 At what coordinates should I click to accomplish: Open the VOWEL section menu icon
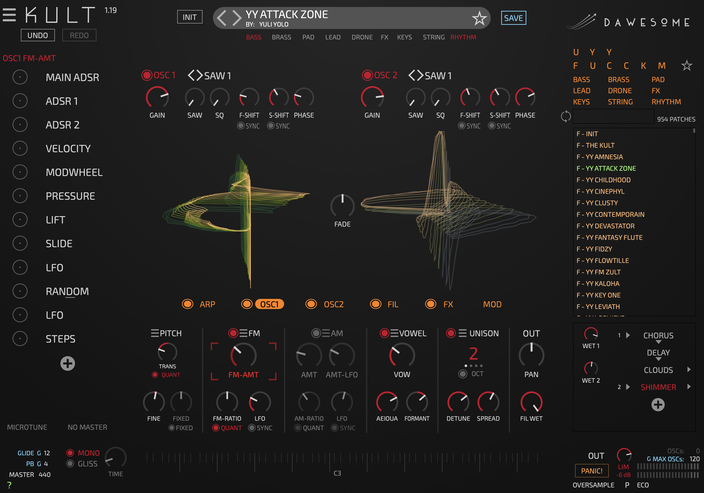point(394,333)
